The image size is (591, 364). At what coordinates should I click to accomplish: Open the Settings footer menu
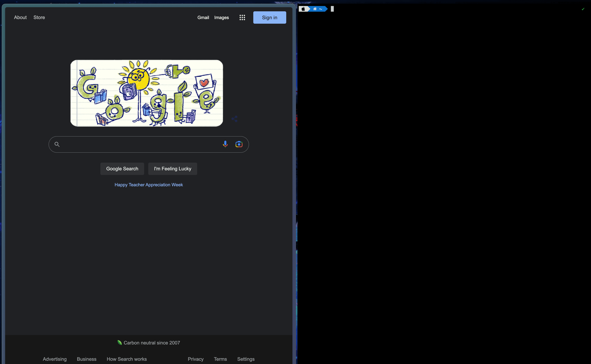[246, 359]
